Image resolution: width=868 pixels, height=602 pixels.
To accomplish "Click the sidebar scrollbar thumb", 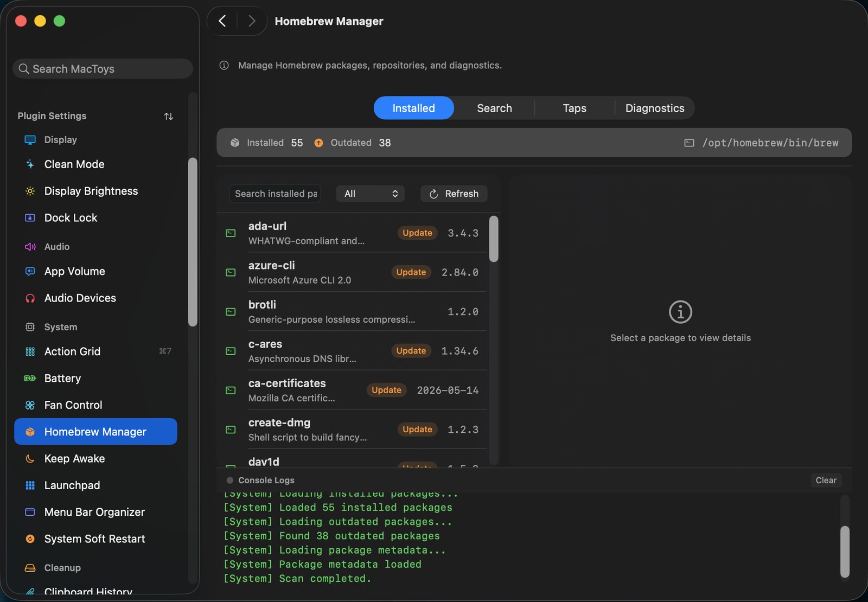I will pyautogui.click(x=193, y=242).
